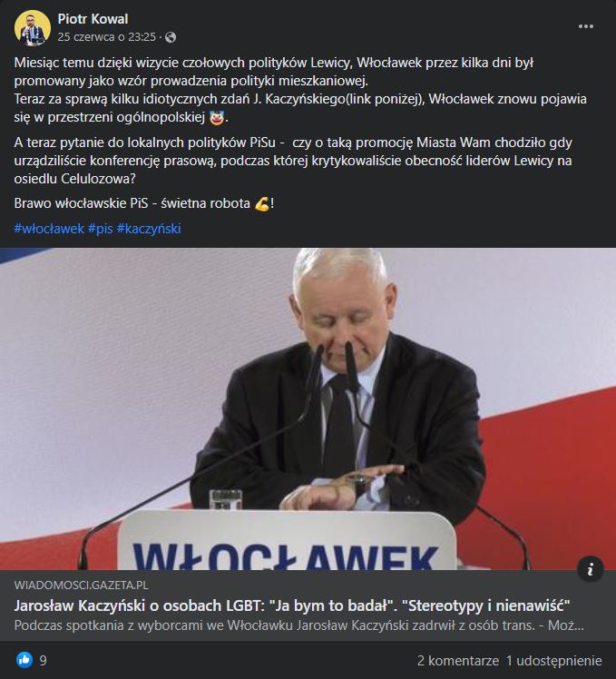
Task: Open the article preview photo
Action: pyautogui.click(x=308, y=408)
